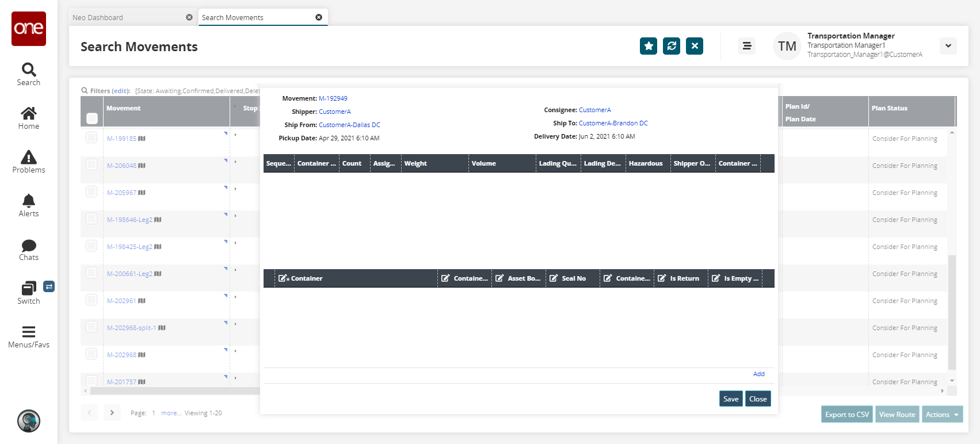Toggle the select-all checkbox in Movement header
Viewport: 980px width, 444px height.
pyautogui.click(x=92, y=118)
